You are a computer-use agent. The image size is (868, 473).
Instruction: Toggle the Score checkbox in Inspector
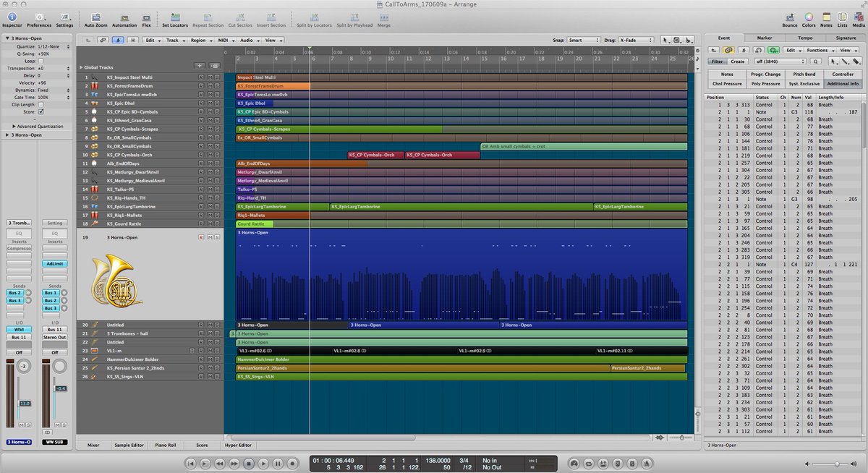click(x=41, y=112)
